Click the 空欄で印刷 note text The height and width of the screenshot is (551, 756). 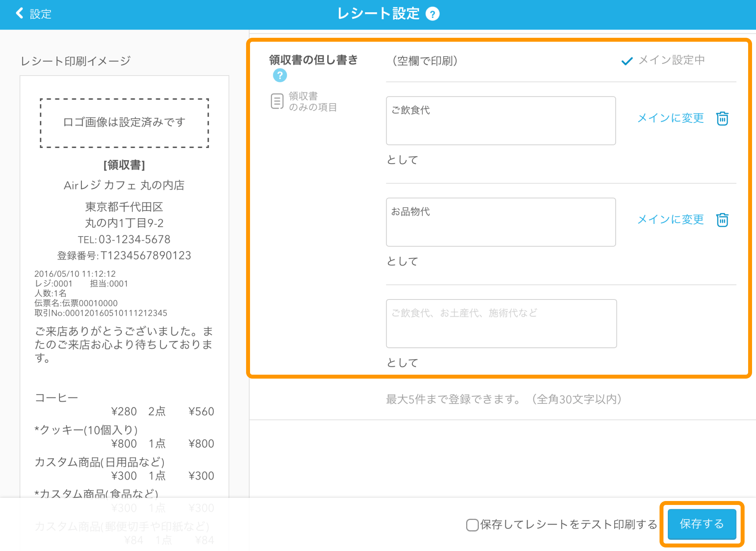(424, 61)
